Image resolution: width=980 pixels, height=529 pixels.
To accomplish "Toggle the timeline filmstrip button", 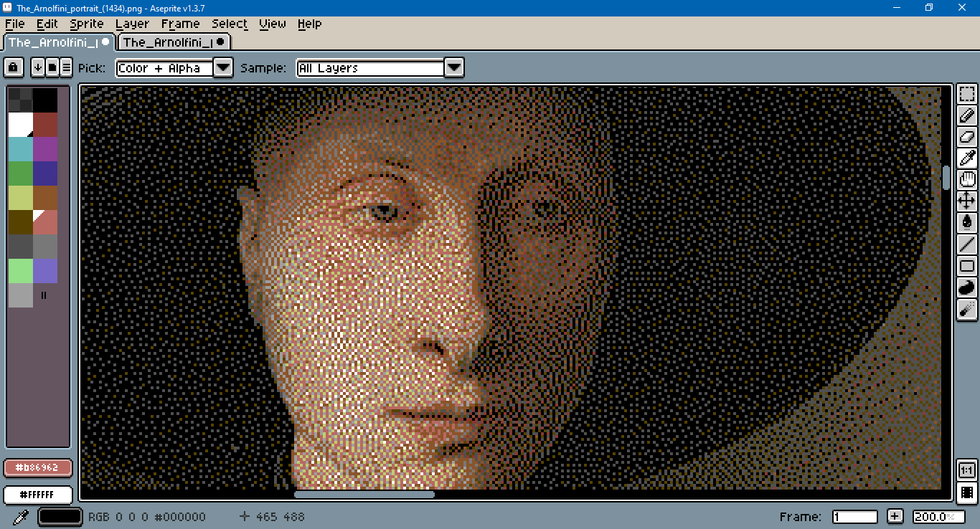I will [966, 492].
